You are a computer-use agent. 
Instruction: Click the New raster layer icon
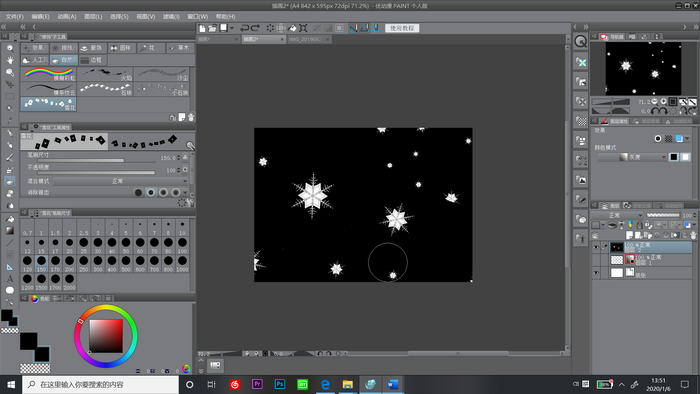click(630, 235)
